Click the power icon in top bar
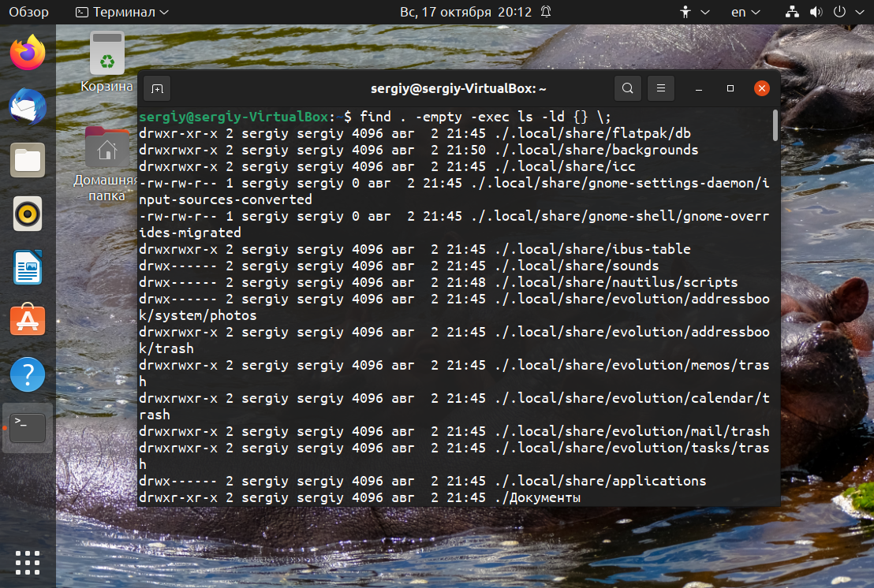 839,12
